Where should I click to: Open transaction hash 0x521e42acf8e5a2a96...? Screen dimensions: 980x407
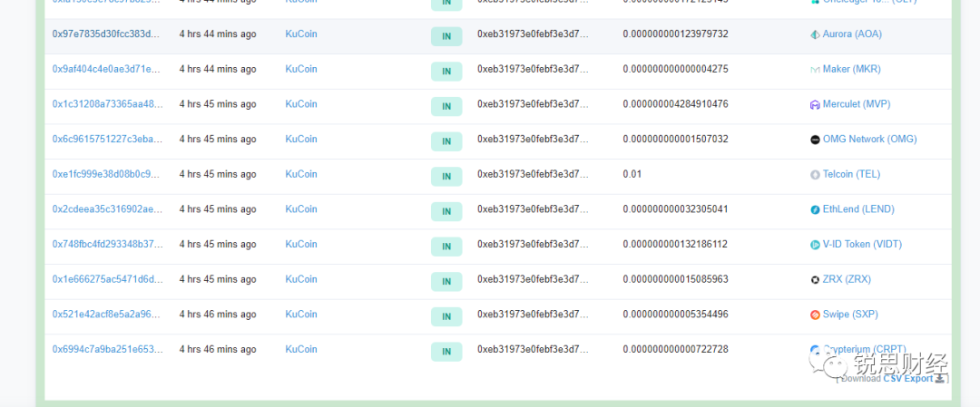[107, 314]
